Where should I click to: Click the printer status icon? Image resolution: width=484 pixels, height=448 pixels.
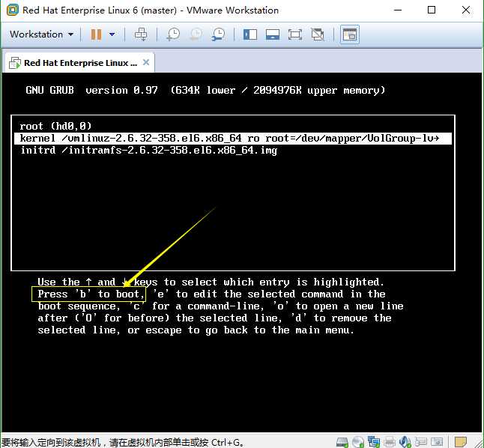pyautogui.click(x=390, y=442)
